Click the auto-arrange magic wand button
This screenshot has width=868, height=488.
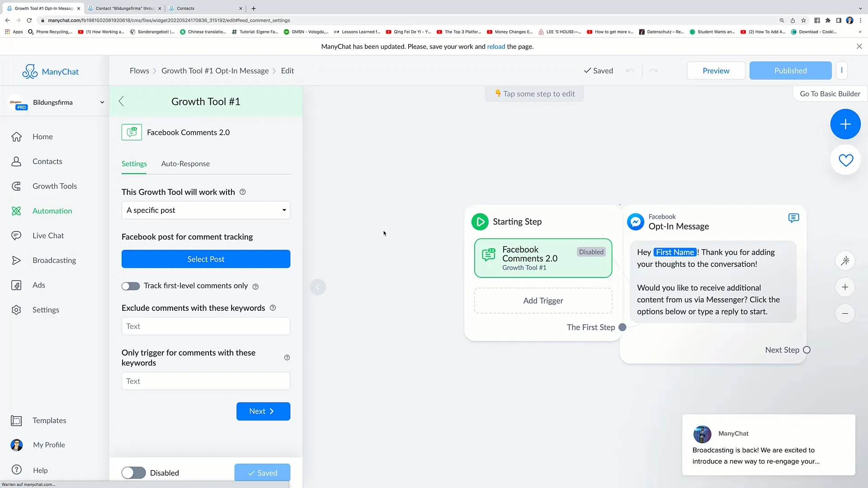pos(845,261)
